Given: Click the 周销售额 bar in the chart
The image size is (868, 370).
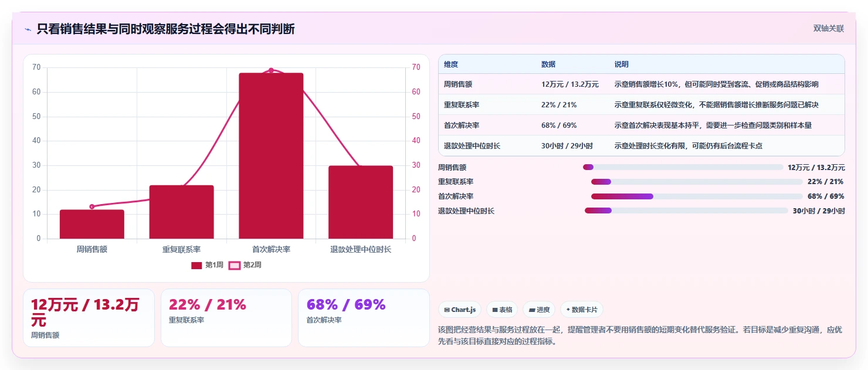Looking at the screenshot, I should pyautogui.click(x=92, y=224).
